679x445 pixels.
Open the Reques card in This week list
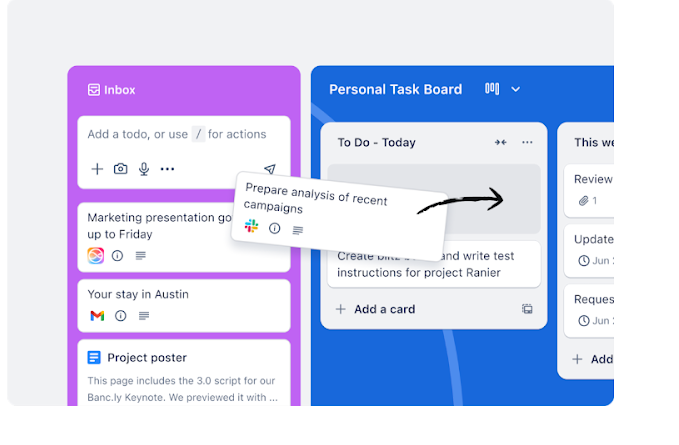[588, 311]
